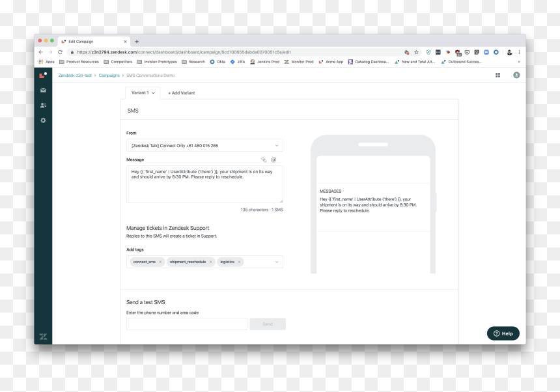Click the browser address bar URL
This screenshot has height=392, width=560.
[x=184, y=52]
